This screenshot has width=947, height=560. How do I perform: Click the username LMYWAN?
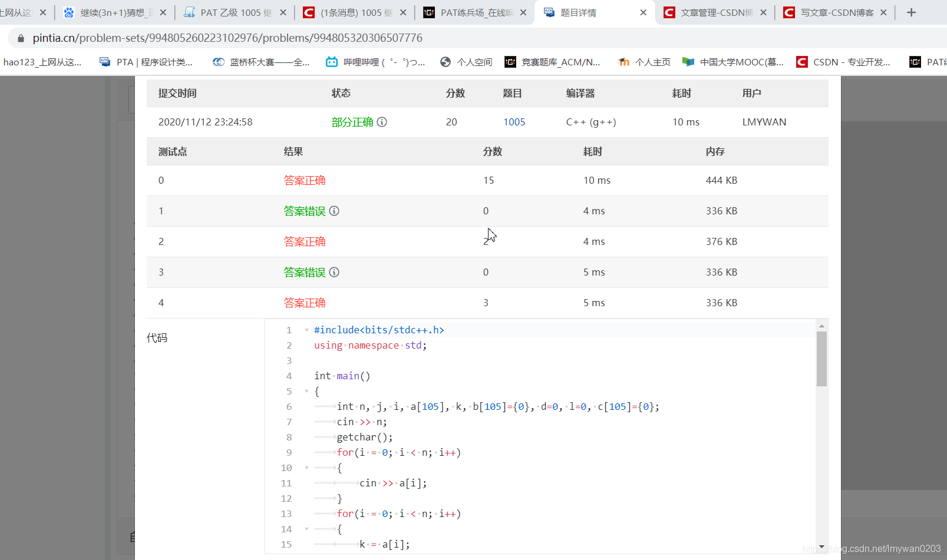coord(764,122)
